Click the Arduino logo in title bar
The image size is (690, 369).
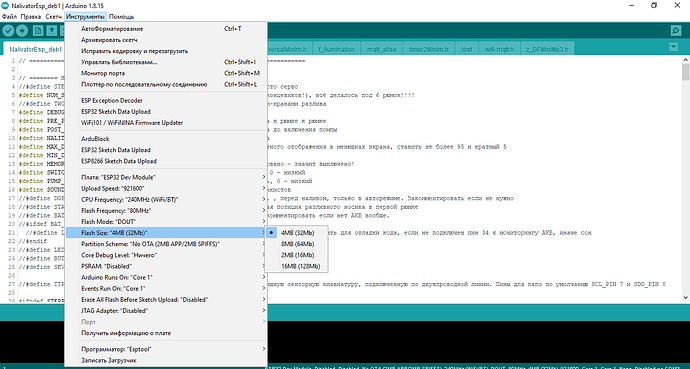5,5
